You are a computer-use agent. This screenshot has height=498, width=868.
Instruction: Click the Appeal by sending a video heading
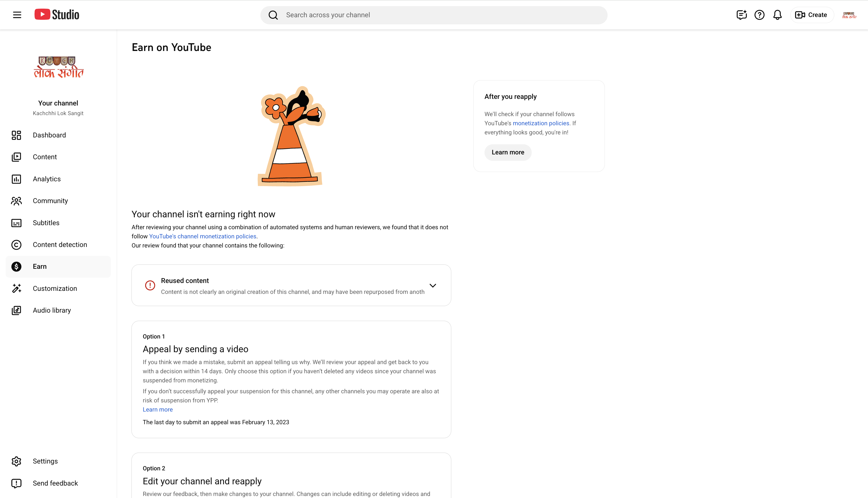tap(195, 349)
